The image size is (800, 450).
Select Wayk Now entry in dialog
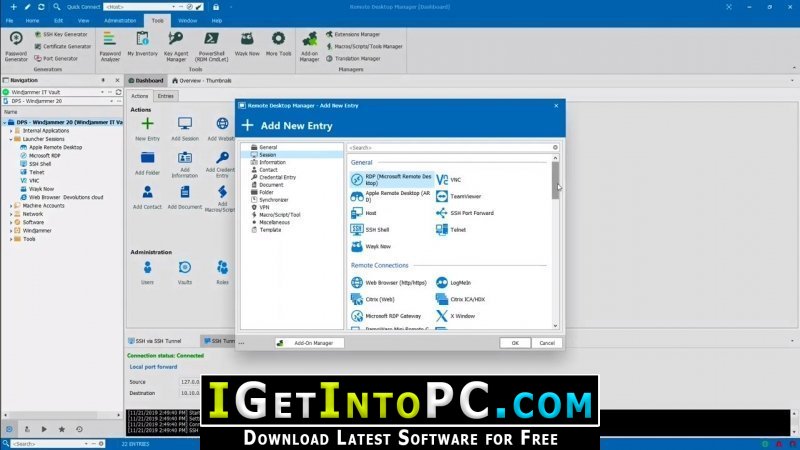click(371, 246)
